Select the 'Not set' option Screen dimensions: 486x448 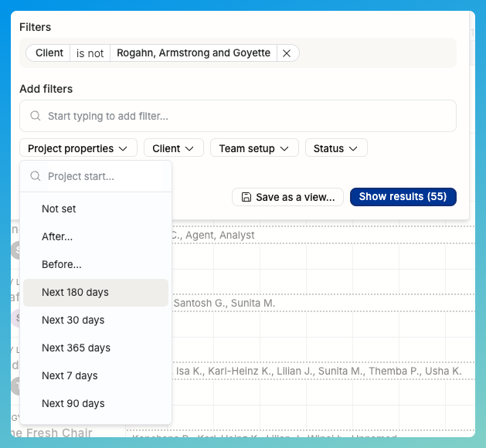59,209
